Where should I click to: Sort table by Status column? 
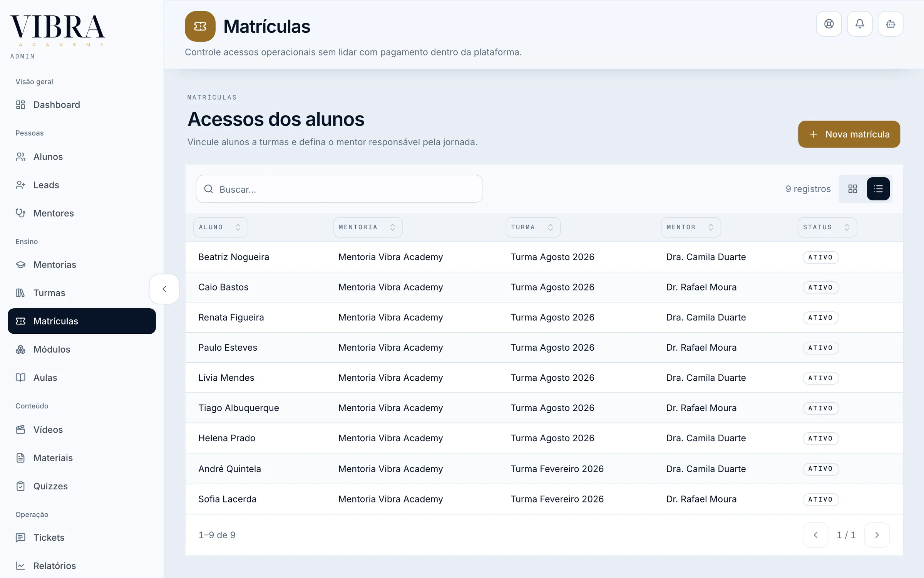827,227
